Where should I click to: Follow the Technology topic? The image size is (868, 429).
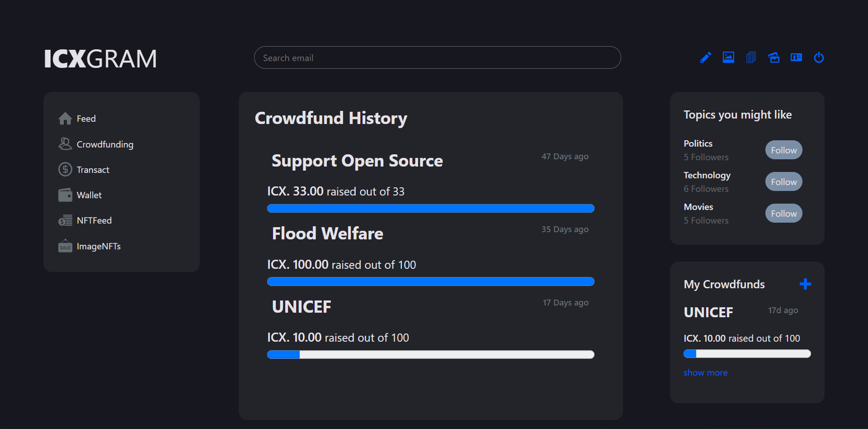tap(783, 182)
